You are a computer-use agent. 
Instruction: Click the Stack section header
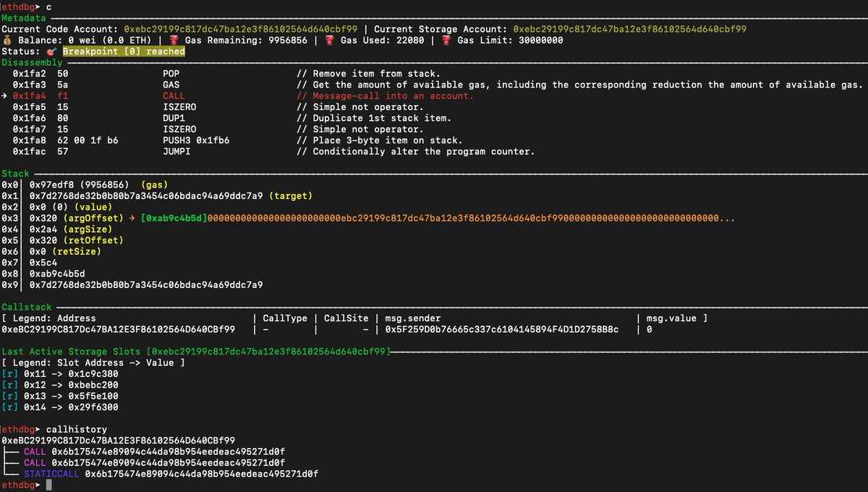pos(15,174)
